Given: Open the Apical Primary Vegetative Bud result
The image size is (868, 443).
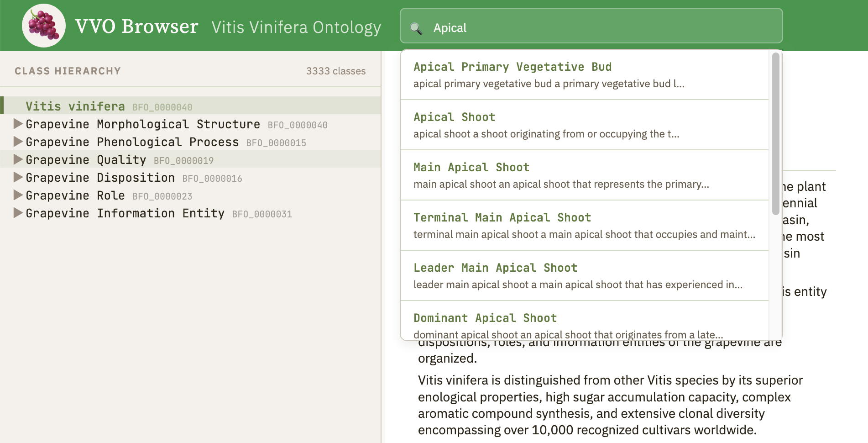Looking at the screenshot, I should click(512, 67).
